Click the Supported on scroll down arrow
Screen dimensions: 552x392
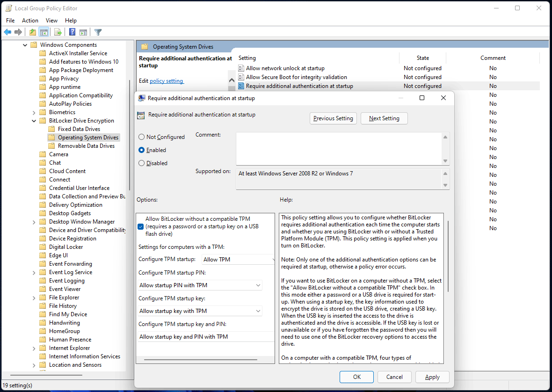pos(445,185)
